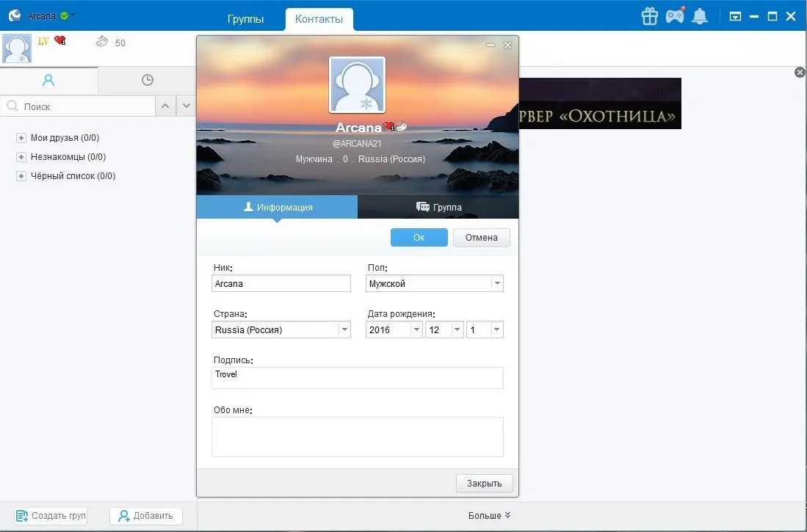Confirm changes with the Ок button
Image resolution: width=807 pixels, height=532 pixels.
click(x=419, y=237)
